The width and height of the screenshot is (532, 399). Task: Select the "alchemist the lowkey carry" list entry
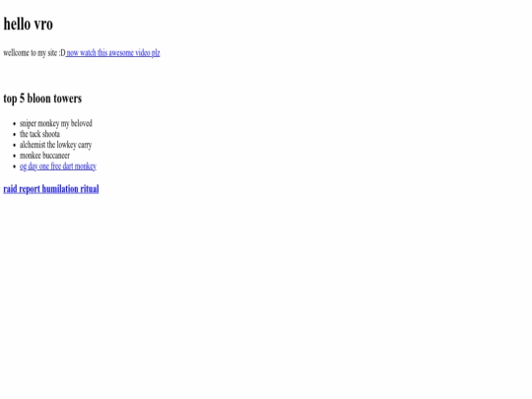55,145
